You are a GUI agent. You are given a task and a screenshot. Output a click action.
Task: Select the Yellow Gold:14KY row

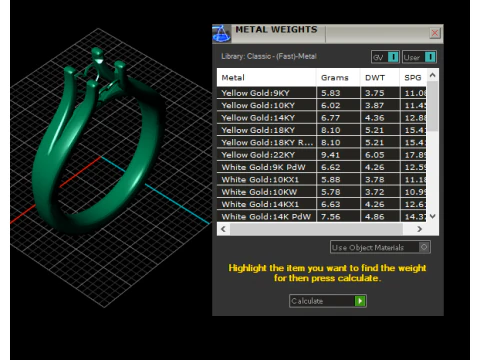[x=322, y=118]
